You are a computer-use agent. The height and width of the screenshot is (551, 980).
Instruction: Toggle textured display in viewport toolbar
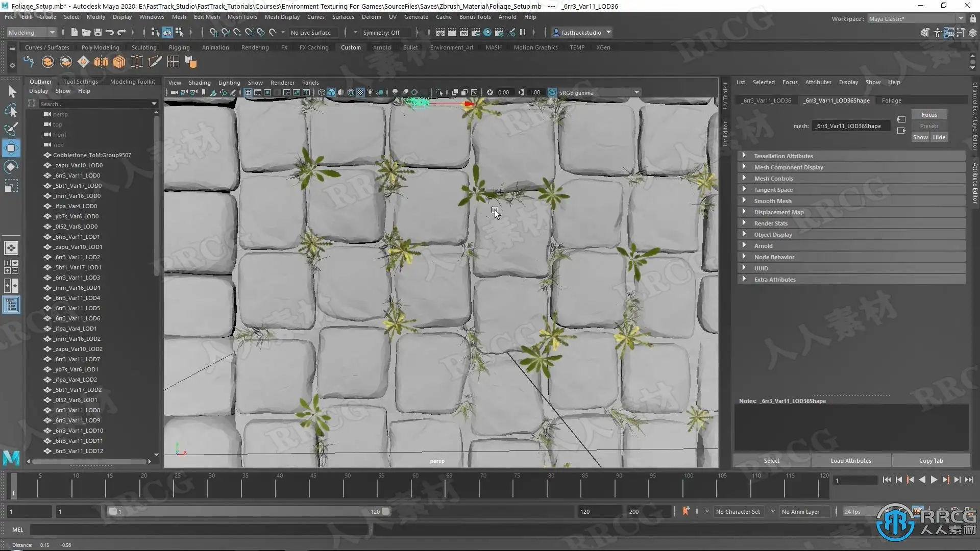[x=360, y=92]
